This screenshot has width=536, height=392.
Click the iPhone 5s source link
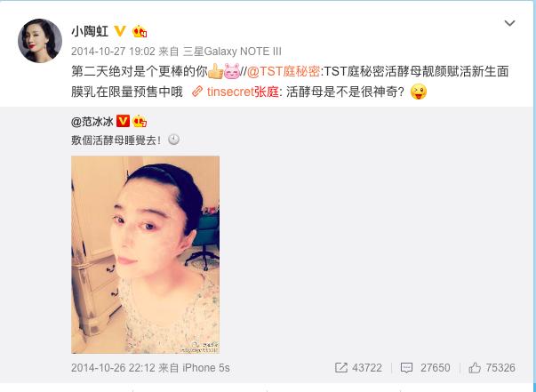(x=206, y=368)
